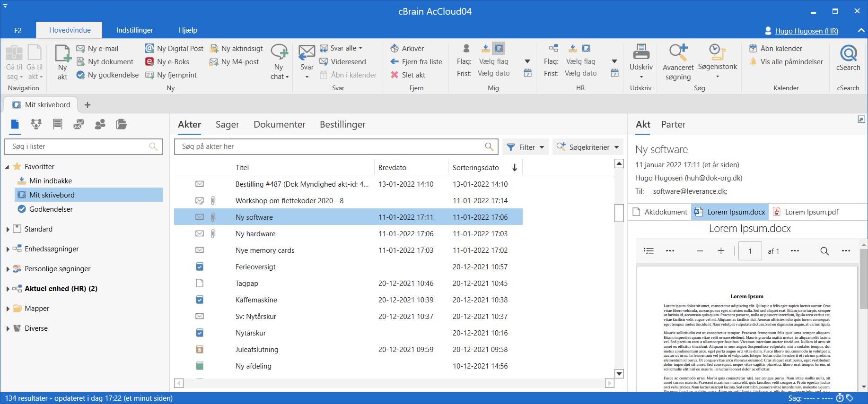Focus the Søg på akter her field
The height and width of the screenshot is (404, 868).
click(336, 146)
